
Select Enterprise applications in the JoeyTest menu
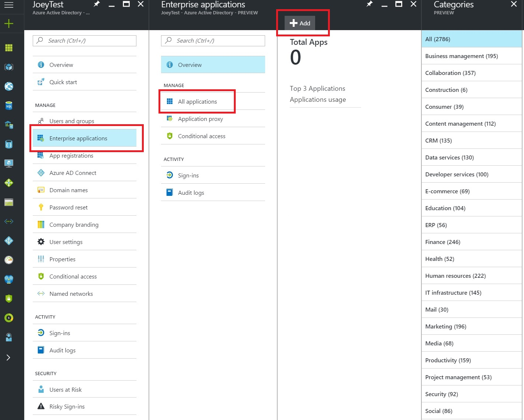[x=85, y=138]
